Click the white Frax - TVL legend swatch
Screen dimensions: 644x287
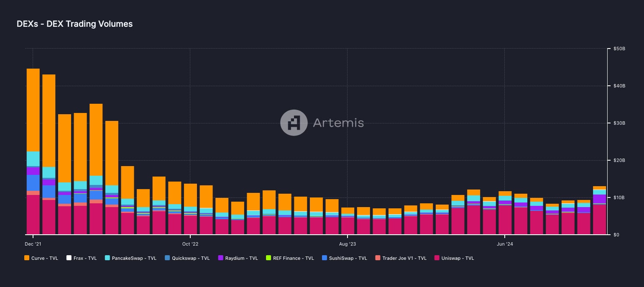pyautogui.click(x=69, y=258)
